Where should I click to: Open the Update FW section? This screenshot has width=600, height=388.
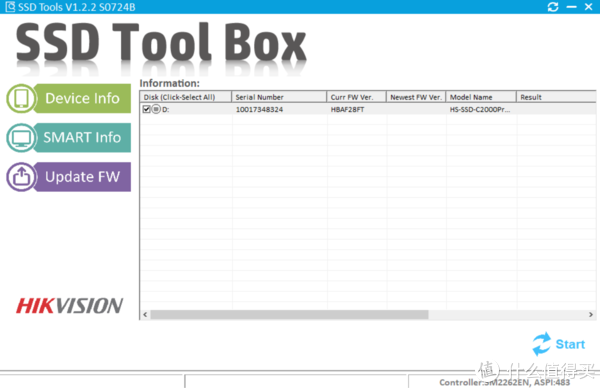point(83,177)
